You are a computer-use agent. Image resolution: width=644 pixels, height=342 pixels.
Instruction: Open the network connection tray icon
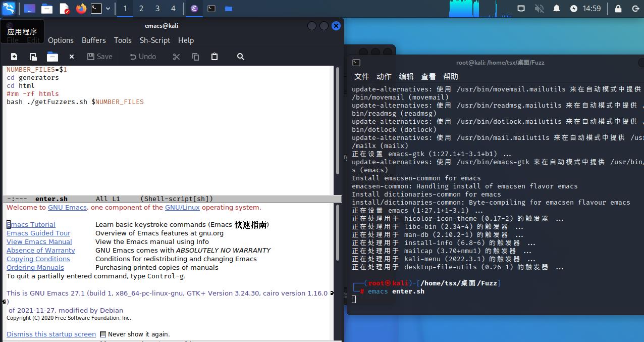[x=521, y=9]
